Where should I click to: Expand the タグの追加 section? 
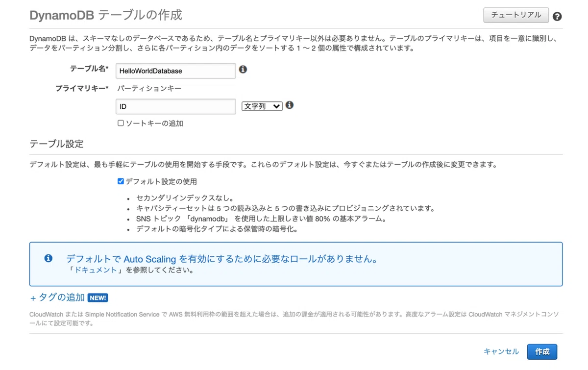[58, 297]
